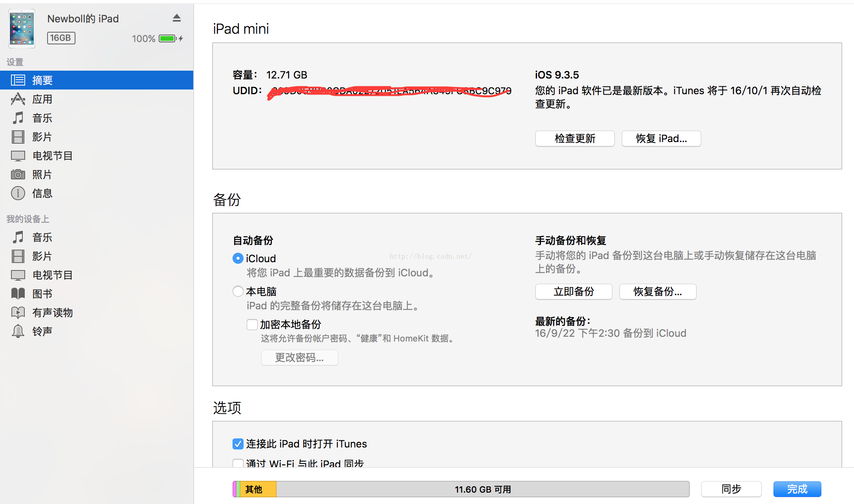Viewport: 854px width, 504px height.
Task: Uncheck 连接此 iPad 时打开 iTunes
Action: coord(238,444)
